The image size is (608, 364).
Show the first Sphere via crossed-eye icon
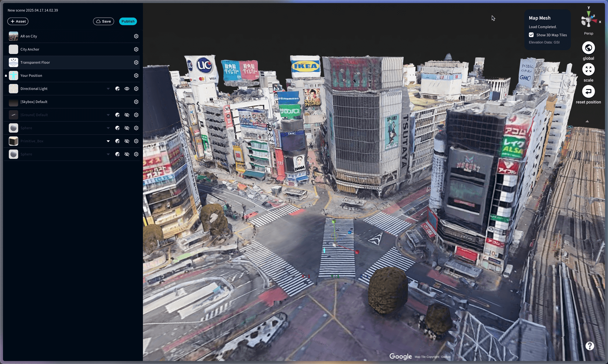[x=127, y=128]
